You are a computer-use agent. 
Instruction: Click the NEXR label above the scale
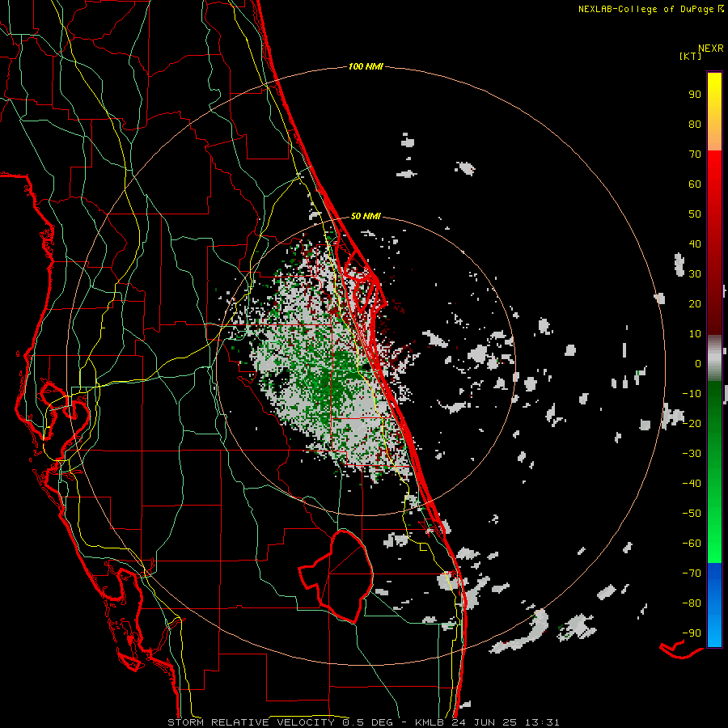(x=710, y=49)
